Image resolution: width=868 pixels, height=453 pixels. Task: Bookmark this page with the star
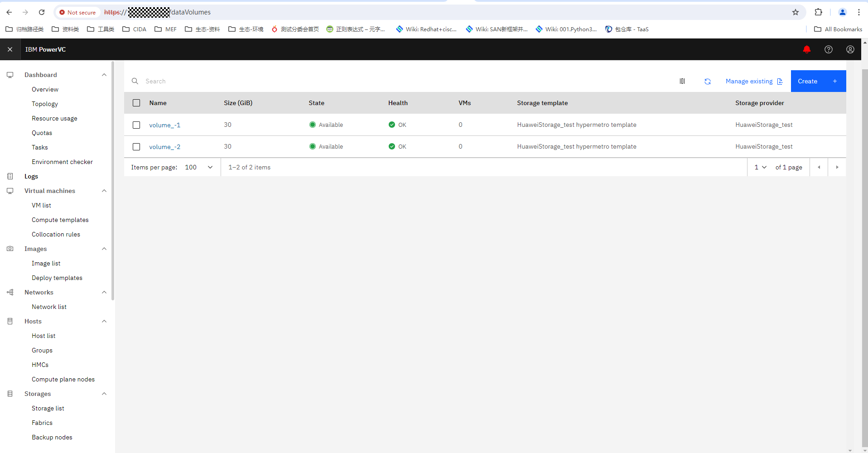point(795,12)
